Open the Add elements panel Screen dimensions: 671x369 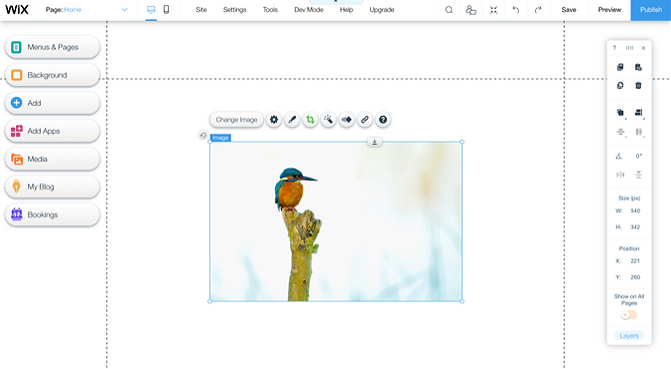(x=52, y=103)
